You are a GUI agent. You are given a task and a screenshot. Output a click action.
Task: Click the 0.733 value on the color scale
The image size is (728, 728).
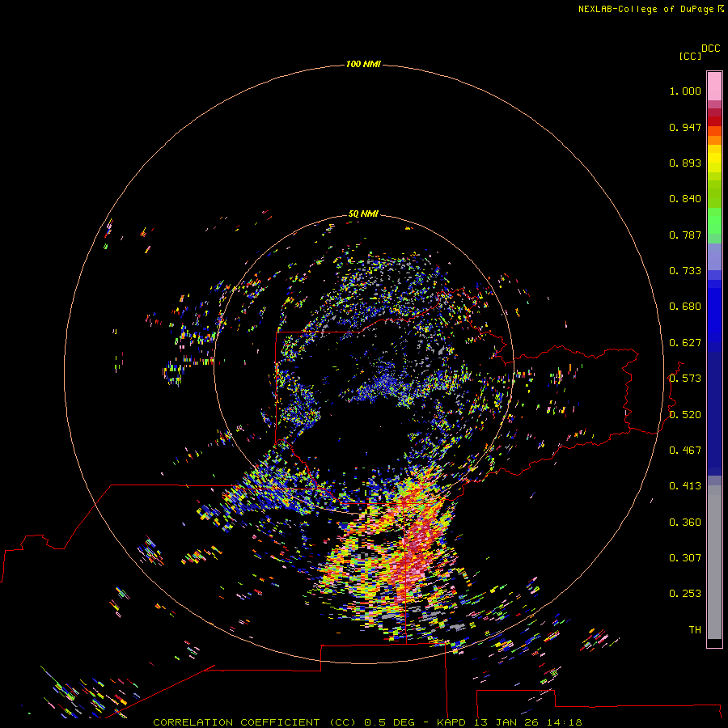(x=685, y=271)
